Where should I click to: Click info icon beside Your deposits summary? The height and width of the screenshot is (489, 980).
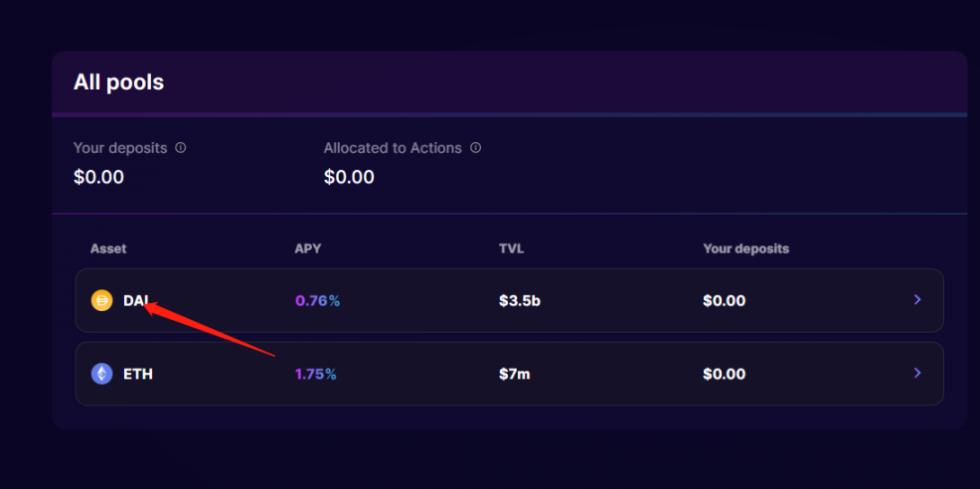point(181,147)
